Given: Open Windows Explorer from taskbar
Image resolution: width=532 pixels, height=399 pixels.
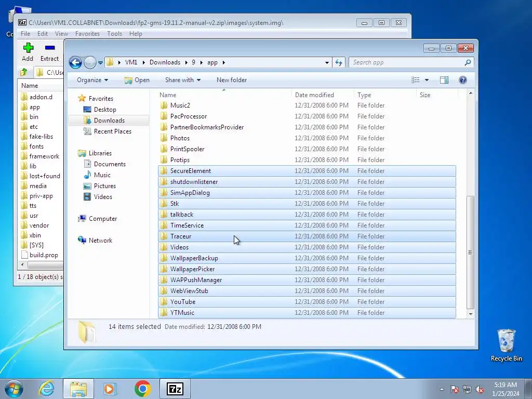Looking at the screenshot, I should 78,389.
